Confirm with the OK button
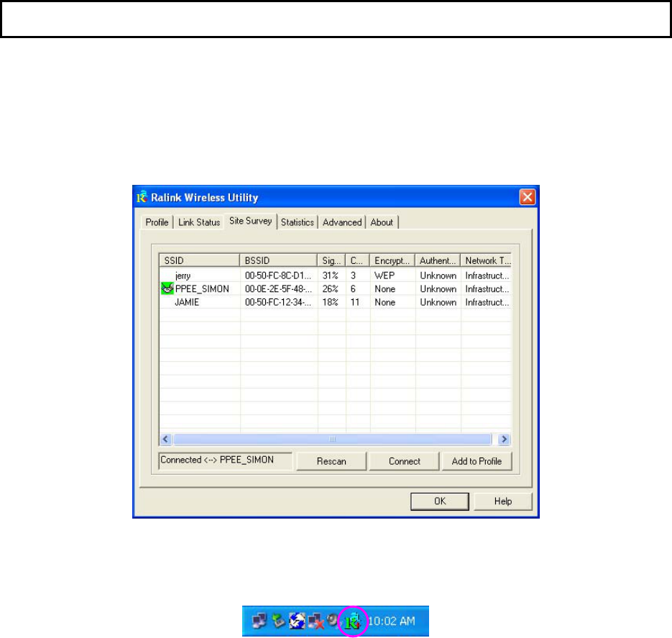 pos(440,501)
